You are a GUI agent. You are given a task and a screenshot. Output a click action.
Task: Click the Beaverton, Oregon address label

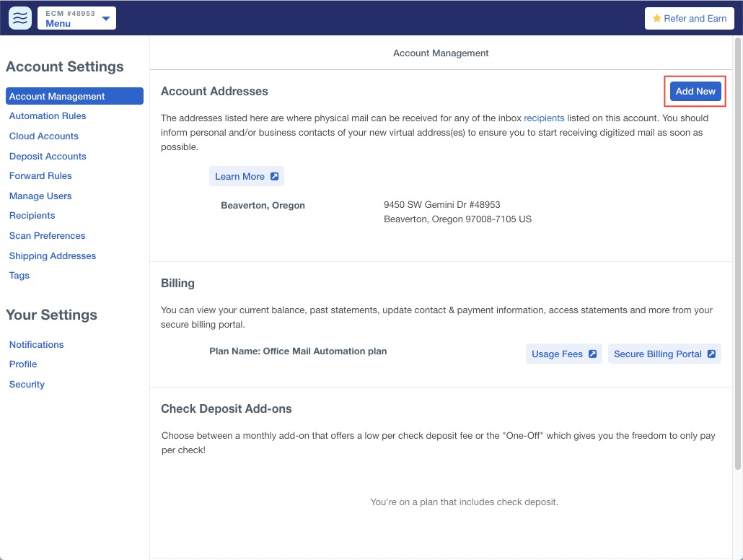tap(263, 206)
